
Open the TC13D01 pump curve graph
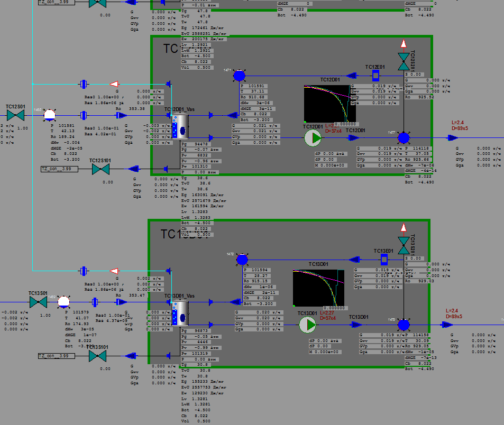point(318,288)
